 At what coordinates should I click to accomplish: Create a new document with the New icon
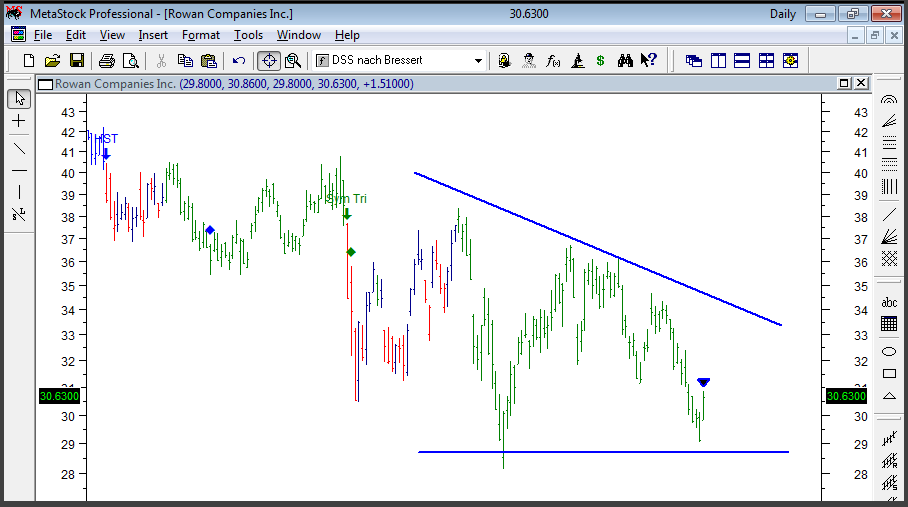pyautogui.click(x=28, y=60)
